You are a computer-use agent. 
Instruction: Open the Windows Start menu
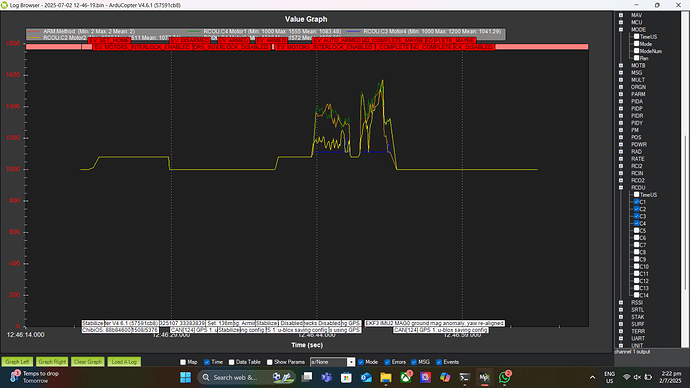click(x=185, y=377)
